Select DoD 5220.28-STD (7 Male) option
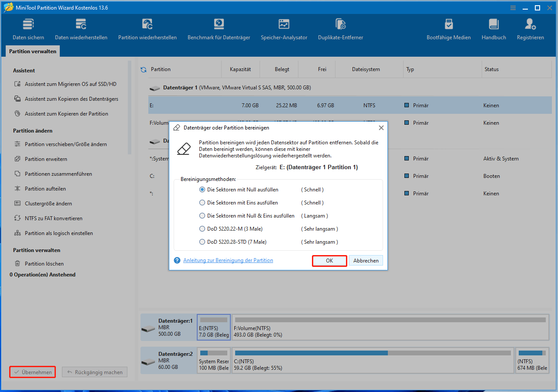Image resolution: width=558 pixels, height=392 pixels. [202, 242]
